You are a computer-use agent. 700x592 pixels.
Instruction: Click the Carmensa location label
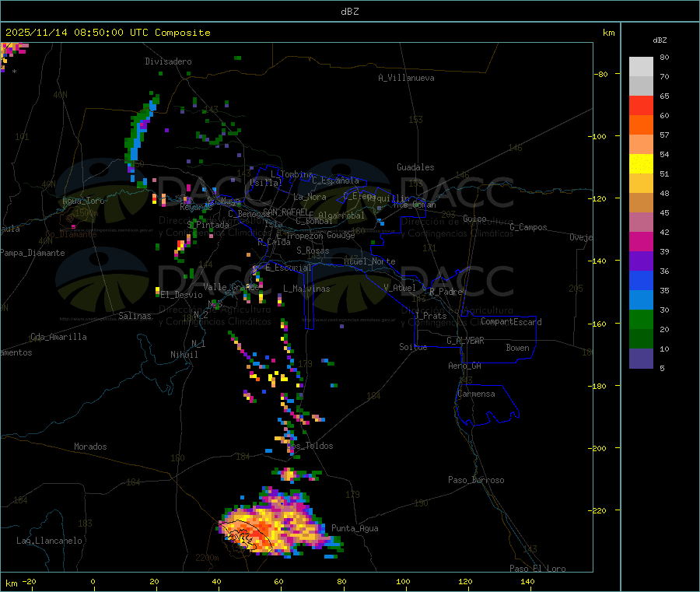pyautogui.click(x=476, y=394)
